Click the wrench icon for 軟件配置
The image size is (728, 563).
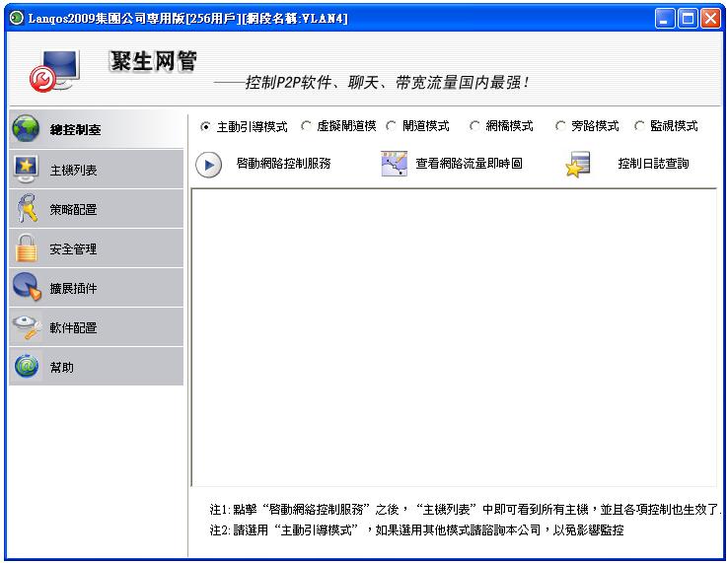(27, 326)
